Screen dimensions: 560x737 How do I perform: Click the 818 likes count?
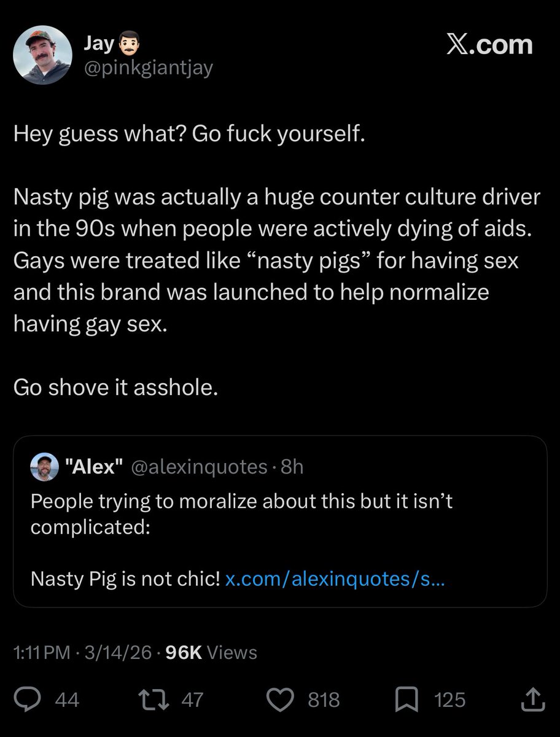(324, 700)
